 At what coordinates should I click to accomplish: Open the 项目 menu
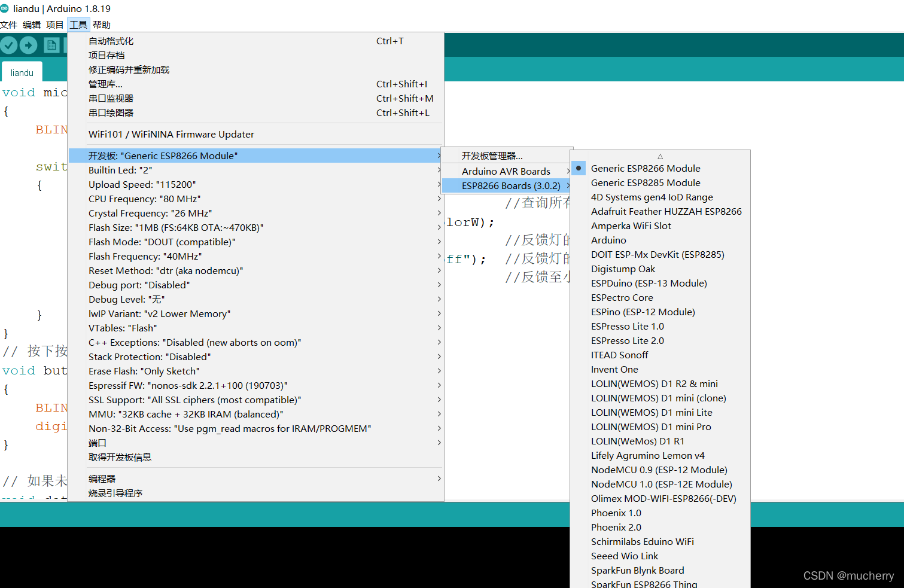[x=54, y=25]
